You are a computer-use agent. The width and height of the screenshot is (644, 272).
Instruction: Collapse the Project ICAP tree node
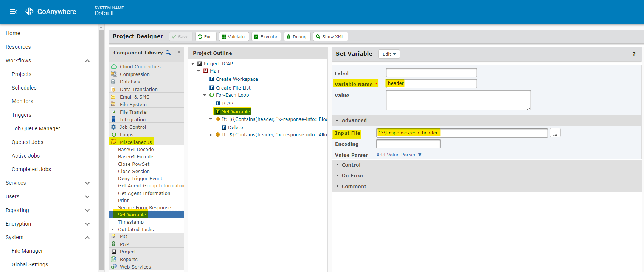click(x=192, y=64)
